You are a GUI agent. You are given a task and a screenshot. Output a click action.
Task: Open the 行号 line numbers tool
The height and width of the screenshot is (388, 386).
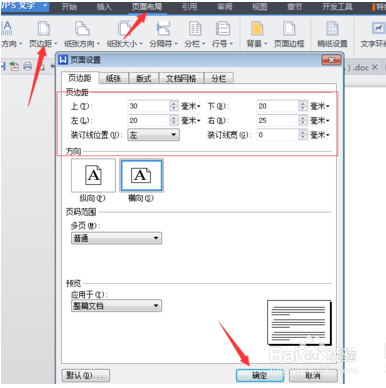(222, 34)
